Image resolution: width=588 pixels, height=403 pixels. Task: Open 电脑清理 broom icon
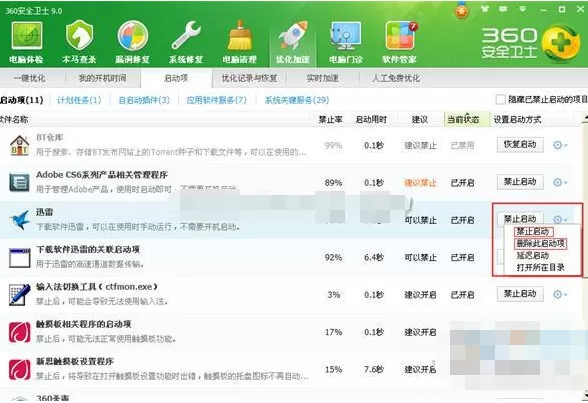(x=239, y=41)
